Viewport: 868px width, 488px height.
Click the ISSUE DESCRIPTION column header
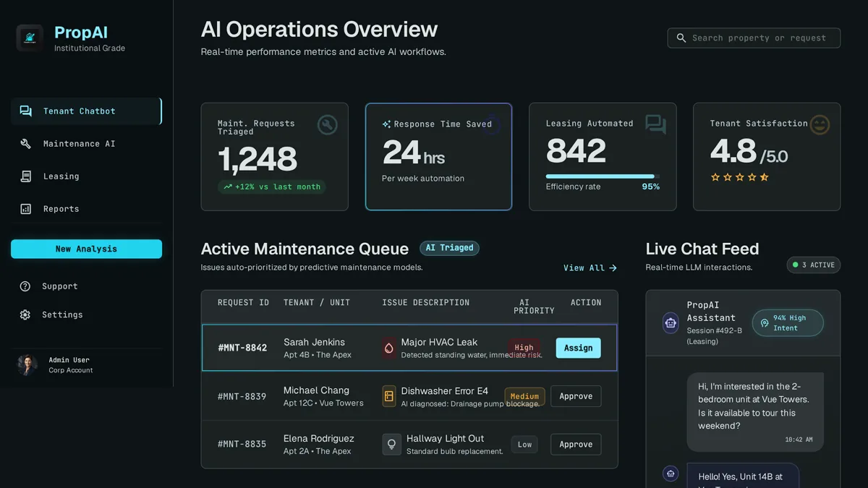(x=426, y=303)
